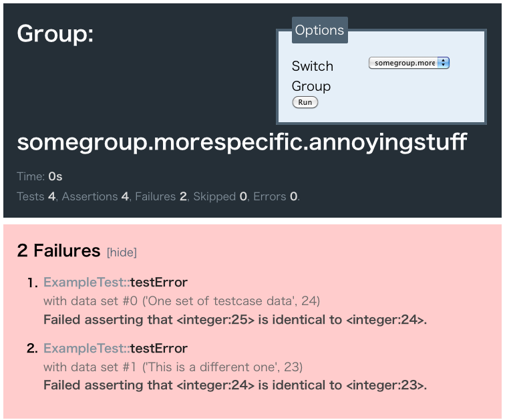The width and height of the screenshot is (505, 420).
Task: Click the Assertions 4 count
Action: pos(96,196)
